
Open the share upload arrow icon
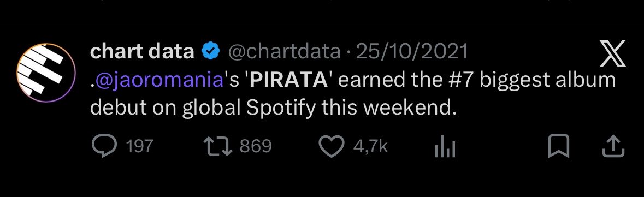(x=613, y=146)
